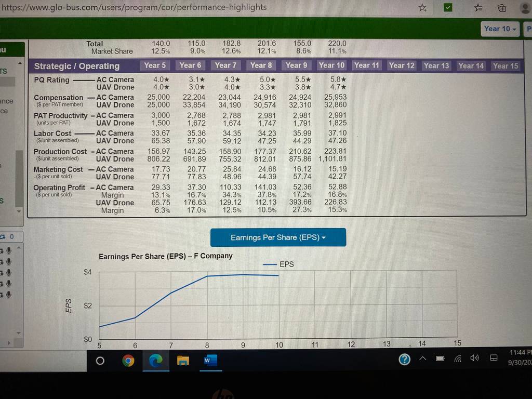
Task: Click the 220.0 Total value for Year 10
Action: 337,44
